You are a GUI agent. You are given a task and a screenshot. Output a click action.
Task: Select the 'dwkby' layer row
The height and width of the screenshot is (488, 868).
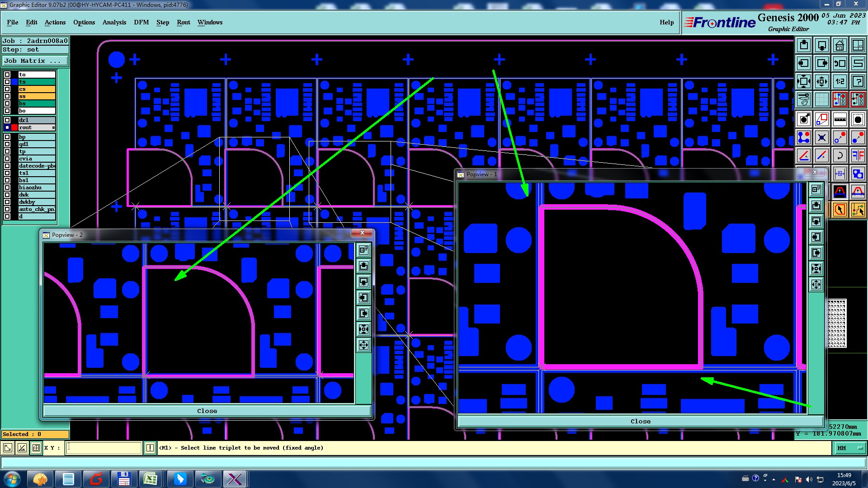(37, 202)
